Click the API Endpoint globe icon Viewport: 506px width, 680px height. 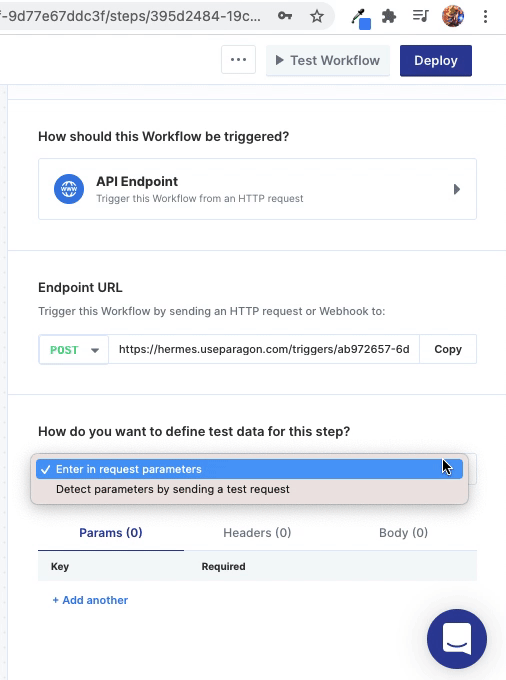(x=69, y=189)
